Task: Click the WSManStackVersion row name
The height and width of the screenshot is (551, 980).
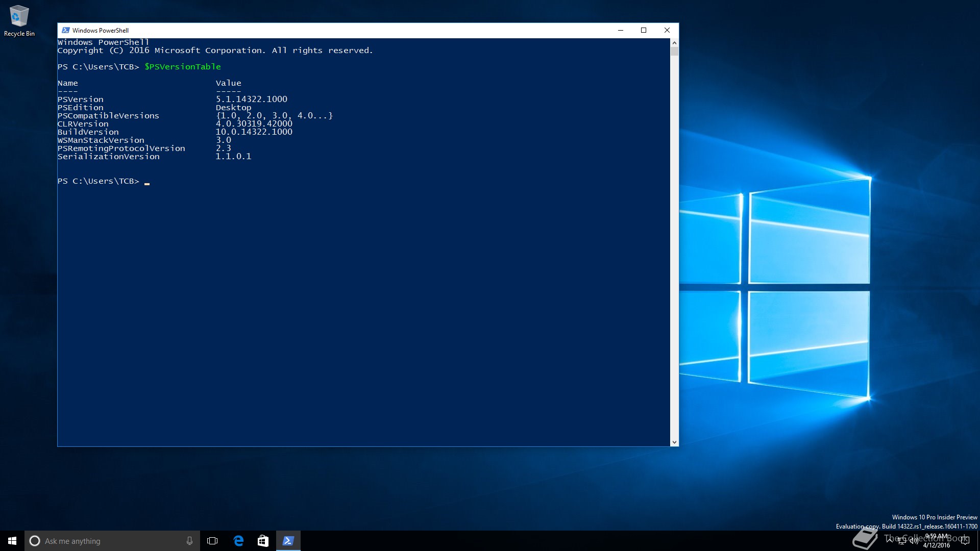Action: (101, 140)
